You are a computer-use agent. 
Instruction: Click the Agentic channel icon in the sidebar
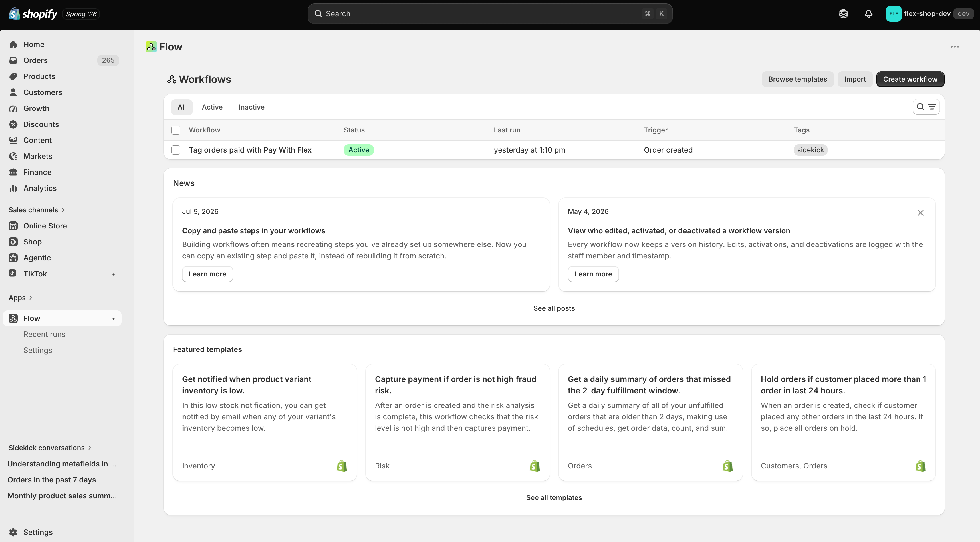[x=13, y=258]
